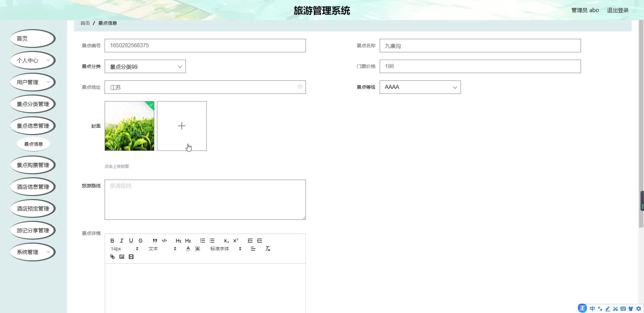Go to 首页 via breadcrumb
Viewport: 644px width, 313px height.
pyautogui.click(x=85, y=23)
